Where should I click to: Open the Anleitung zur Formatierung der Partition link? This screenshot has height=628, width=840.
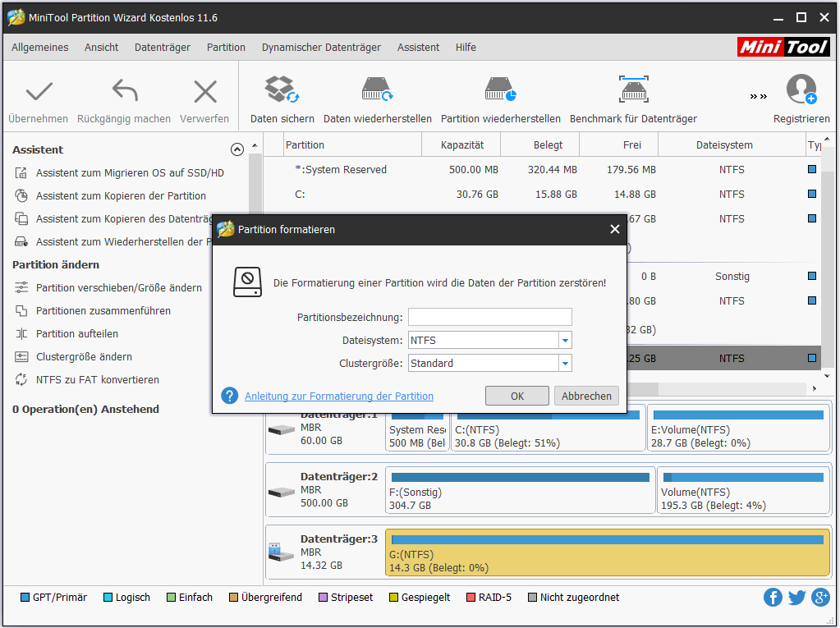[338, 396]
